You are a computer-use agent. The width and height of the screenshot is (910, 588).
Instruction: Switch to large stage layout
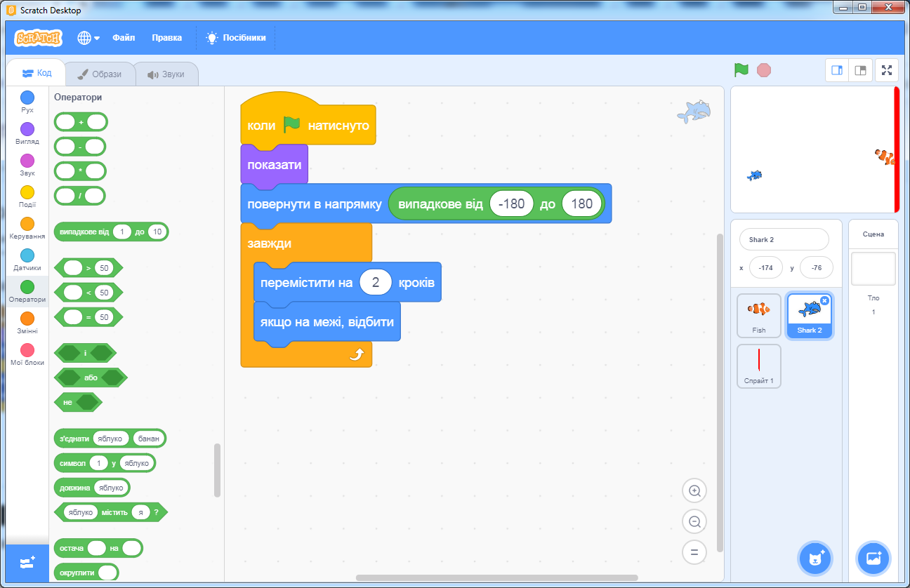860,70
